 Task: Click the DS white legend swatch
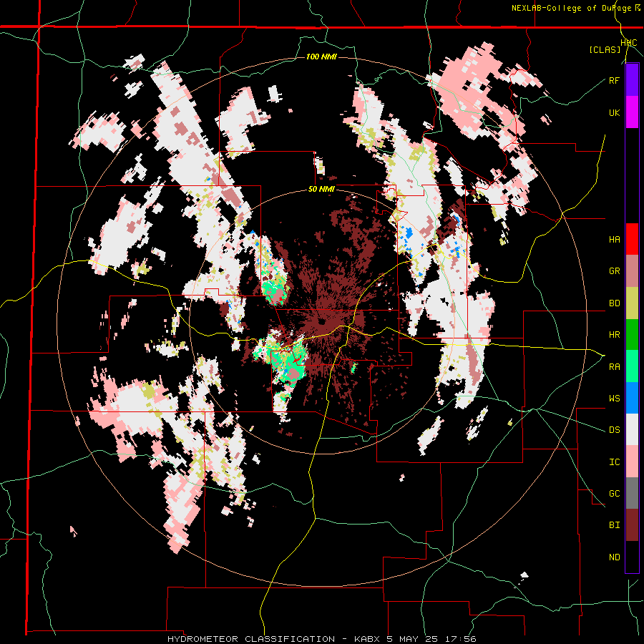632,429
